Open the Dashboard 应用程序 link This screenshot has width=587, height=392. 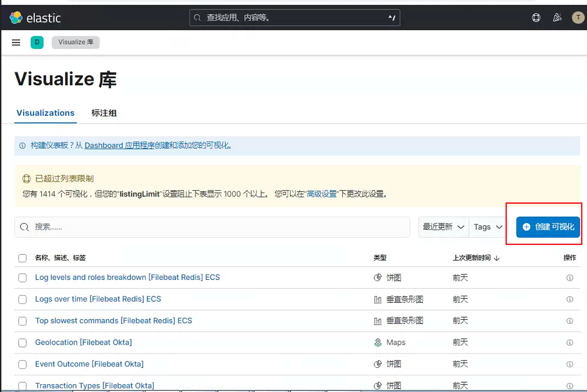click(120, 146)
